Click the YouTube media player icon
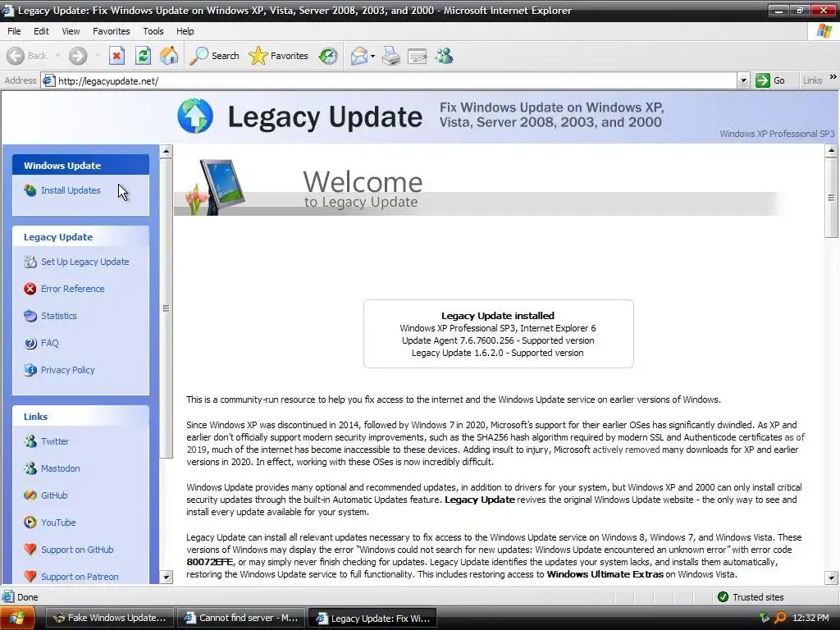840x630 pixels. [x=30, y=523]
